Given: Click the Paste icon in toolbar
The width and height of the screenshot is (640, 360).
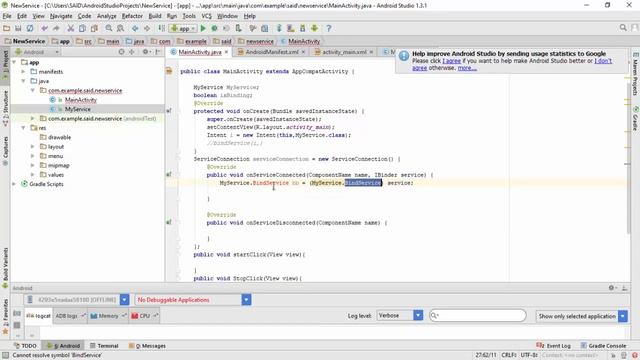Looking at the screenshot, I should coord(94,28).
